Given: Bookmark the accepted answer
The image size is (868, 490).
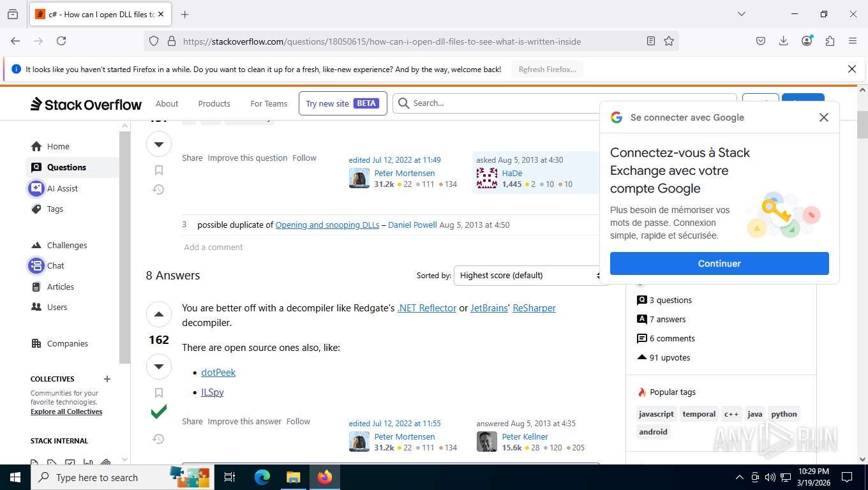Looking at the screenshot, I should click(159, 393).
